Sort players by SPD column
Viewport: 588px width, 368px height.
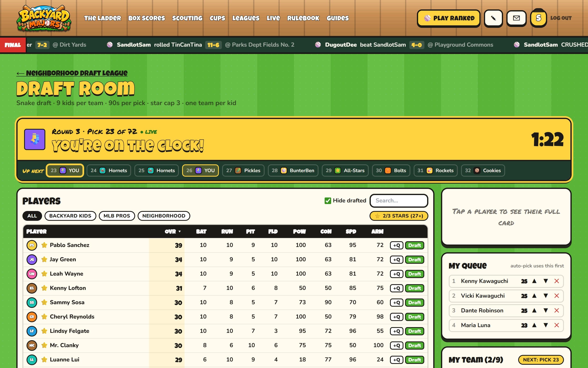pyautogui.click(x=351, y=231)
